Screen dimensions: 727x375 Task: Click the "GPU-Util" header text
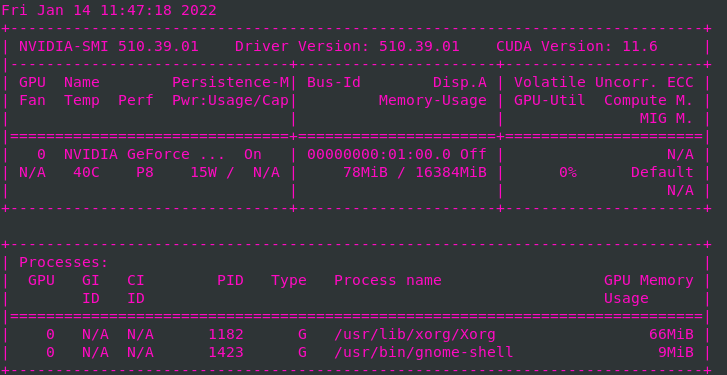point(550,101)
